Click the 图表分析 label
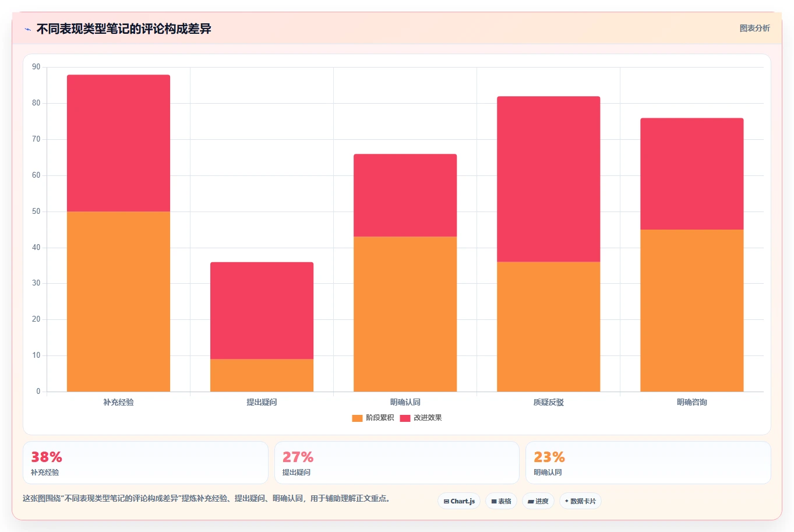The height and width of the screenshot is (532, 794). click(x=754, y=28)
